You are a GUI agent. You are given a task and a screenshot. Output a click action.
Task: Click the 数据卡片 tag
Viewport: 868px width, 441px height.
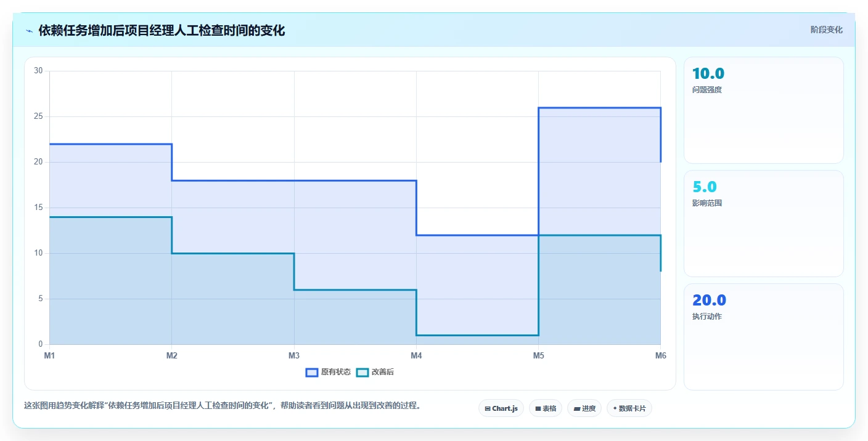[629, 408]
